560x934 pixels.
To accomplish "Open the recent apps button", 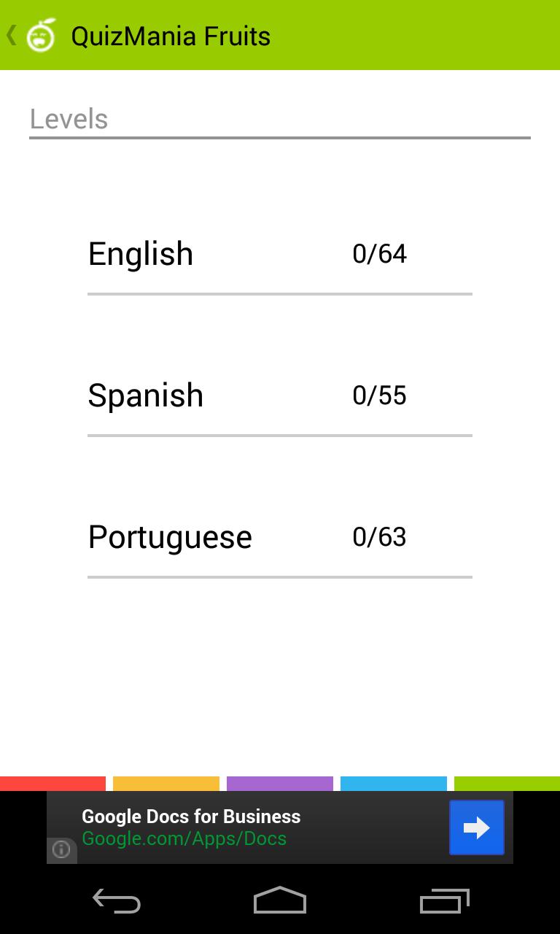I will point(444,901).
